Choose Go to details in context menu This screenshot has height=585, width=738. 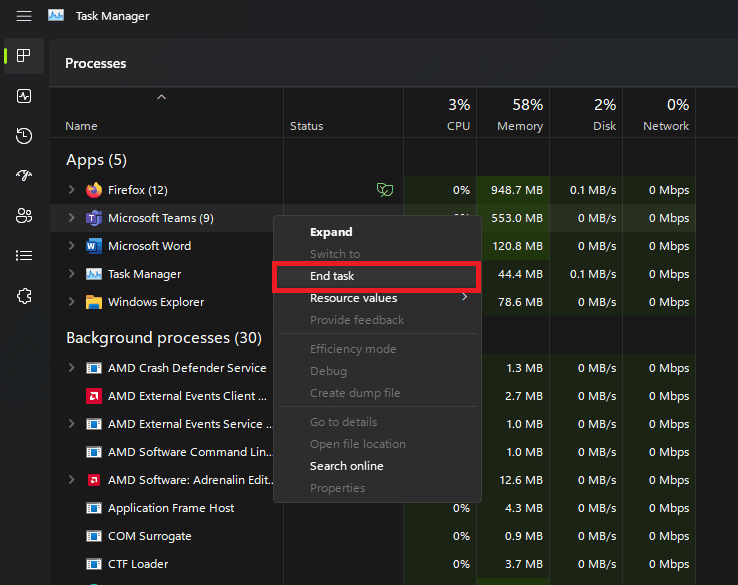point(377,422)
